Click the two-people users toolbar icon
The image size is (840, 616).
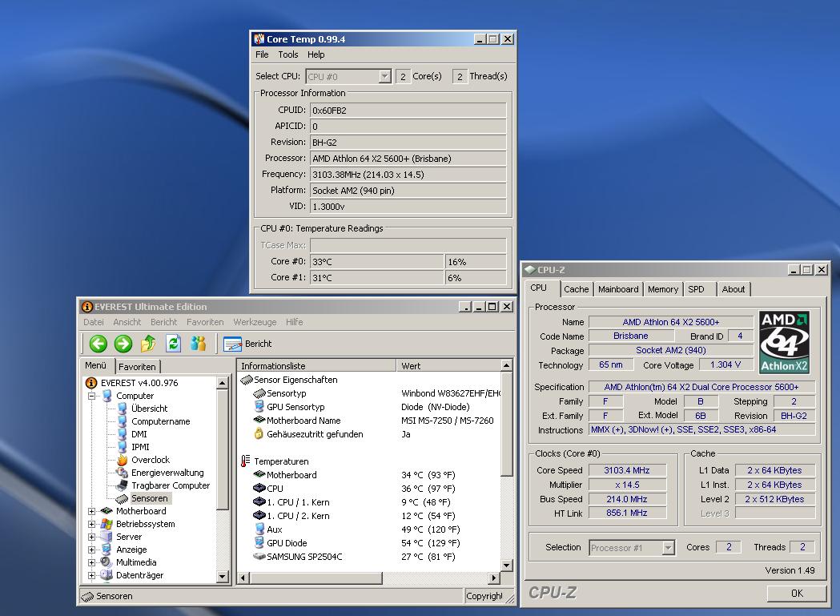[199, 344]
